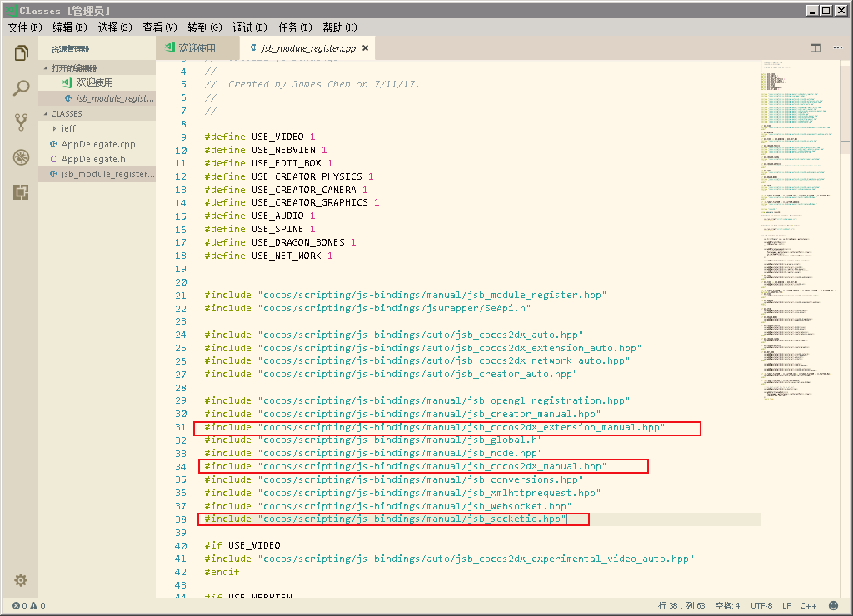Viewport: 853px width, 616px height.
Task: Select jsb_module_regist... in open editors
Action: 97,98
